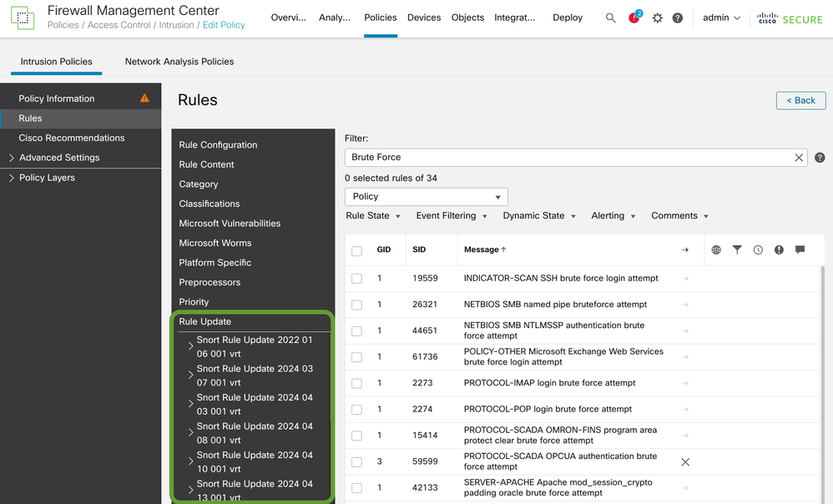Image resolution: width=833 pixels, height=504 pixels.
Task: Click the Firewall Management Center logo icon
Action: tap(23, 18)
